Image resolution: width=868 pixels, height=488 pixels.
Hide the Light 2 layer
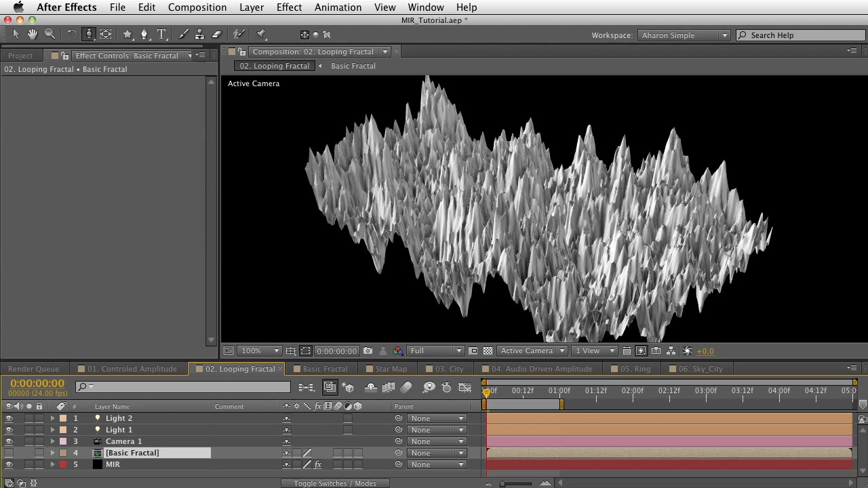pos(9,419)
